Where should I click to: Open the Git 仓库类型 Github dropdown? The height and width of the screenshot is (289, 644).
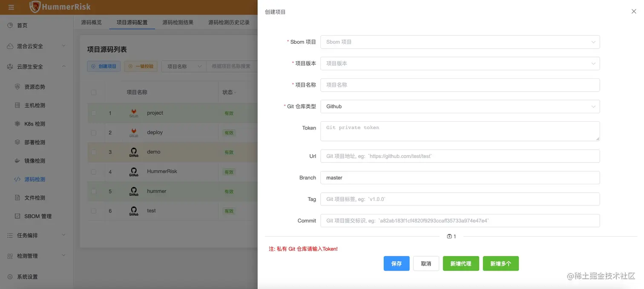[x=460, y=106]
